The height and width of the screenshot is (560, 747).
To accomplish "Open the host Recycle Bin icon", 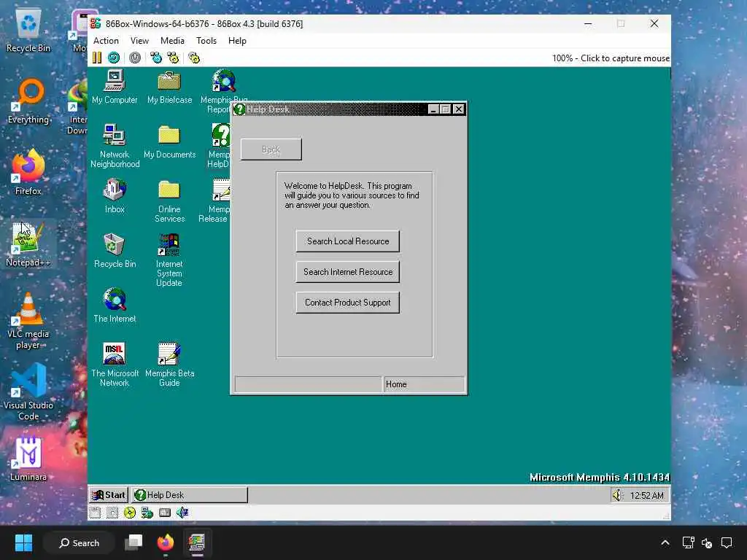I will (x=28, y=30).
